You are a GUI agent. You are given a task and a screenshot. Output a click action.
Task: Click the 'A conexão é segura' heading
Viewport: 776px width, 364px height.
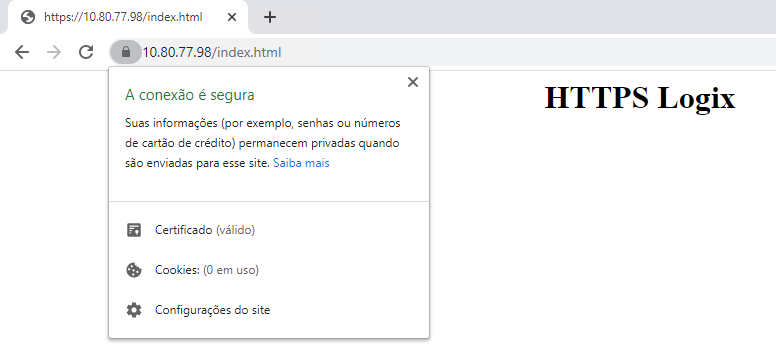pyautogui.click(x=190, y=95)
